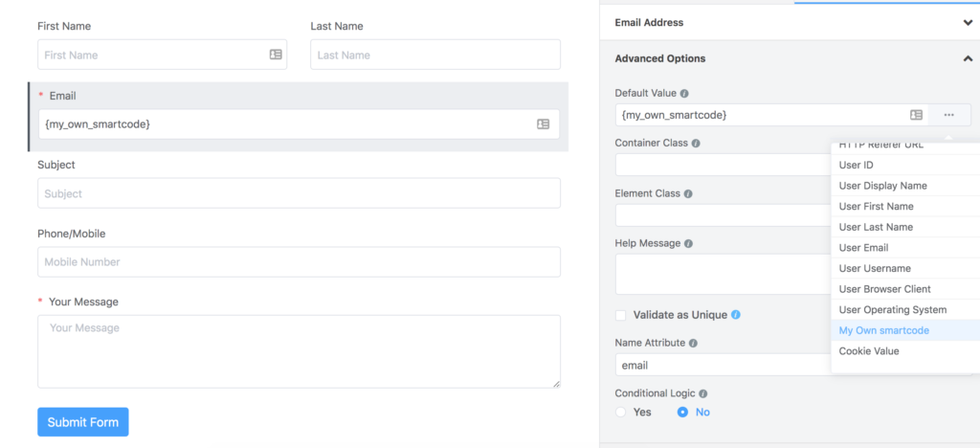Select Yes for Conditional Logic

click(x=621, y=412)
